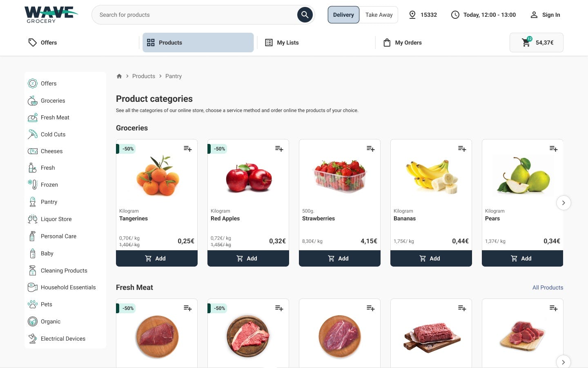The width and height of the screenshot is (588, 368).
Task: Switch to the My Lists tab
Action: [x=282, y=42]
